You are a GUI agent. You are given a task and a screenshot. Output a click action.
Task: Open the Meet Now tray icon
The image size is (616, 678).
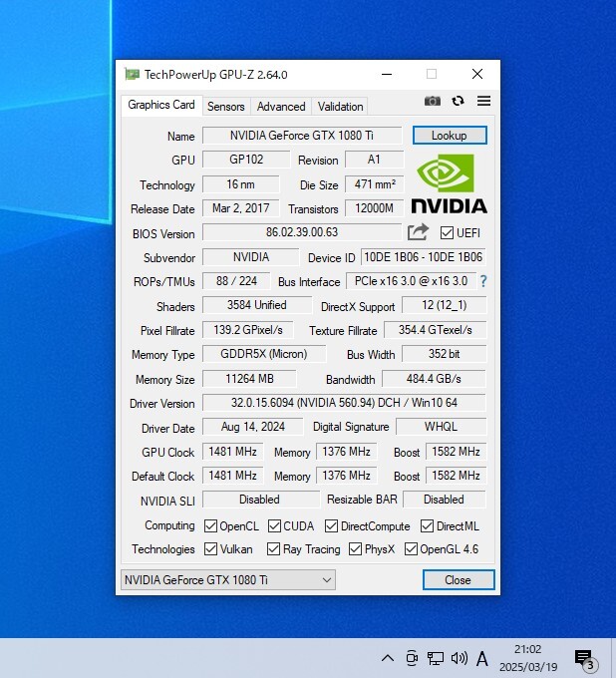[412, 658]
